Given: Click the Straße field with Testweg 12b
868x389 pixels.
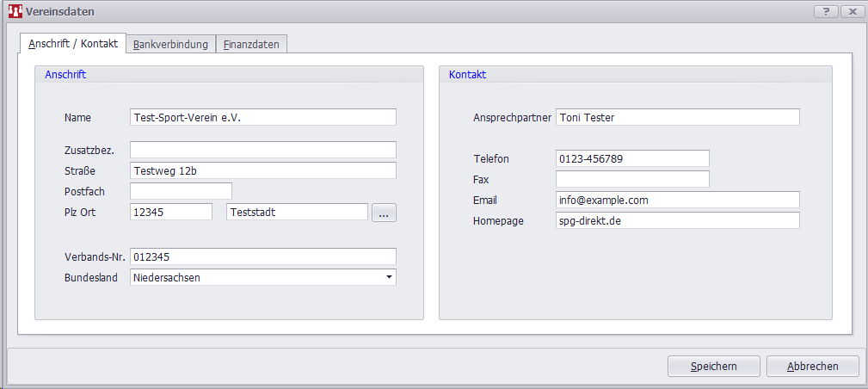Looking at the screenshot, I should [x=262, y=170].
